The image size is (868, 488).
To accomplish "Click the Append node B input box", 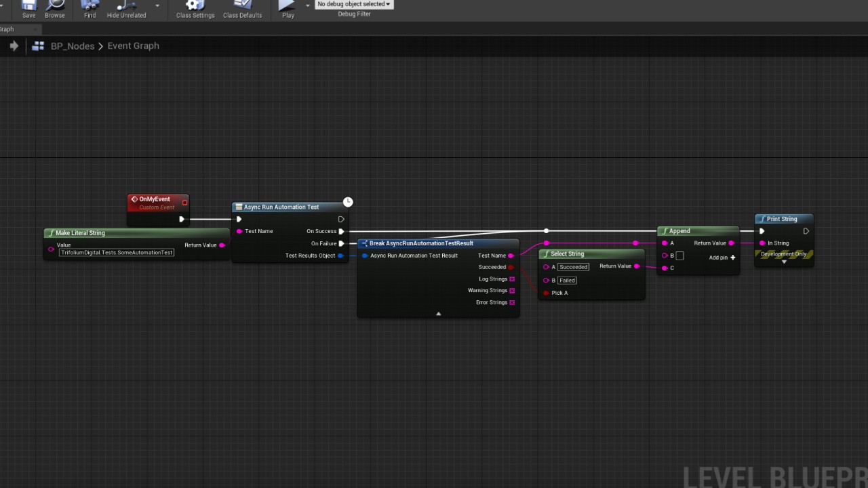I will coord(679,256).
